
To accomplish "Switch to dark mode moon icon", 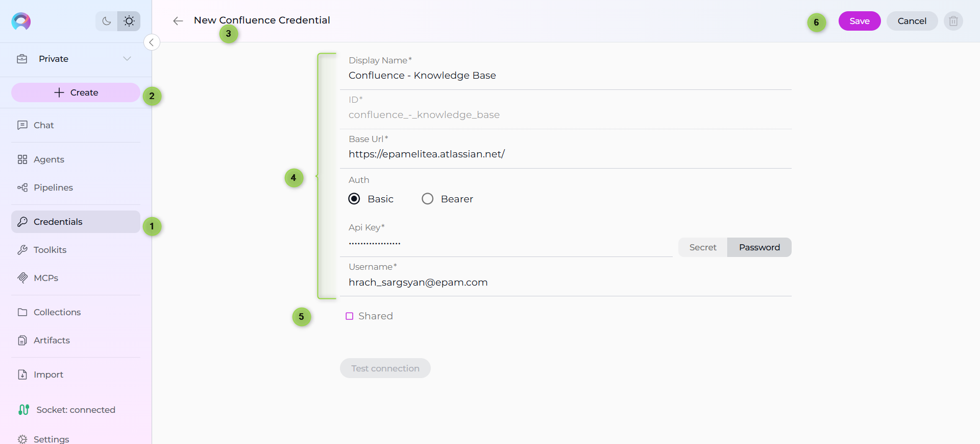I will (107, 21).
